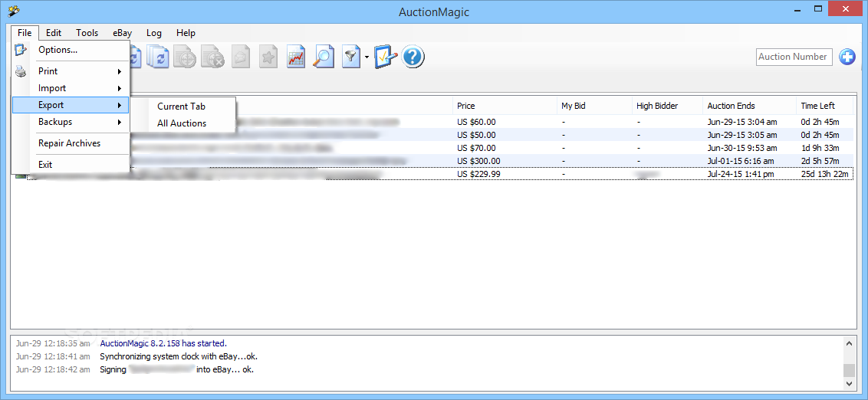Choose Exit from the File menu
868x400 pixels.
click(x=71, y=164)
